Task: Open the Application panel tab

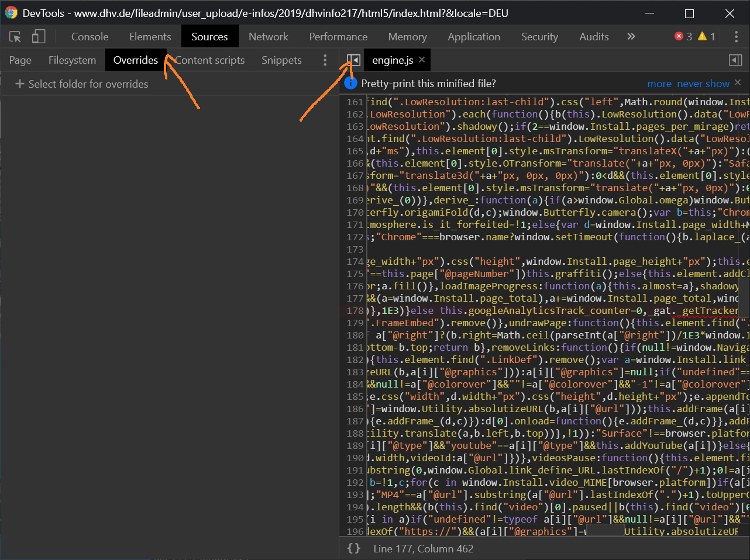Action: pos(473,37)
